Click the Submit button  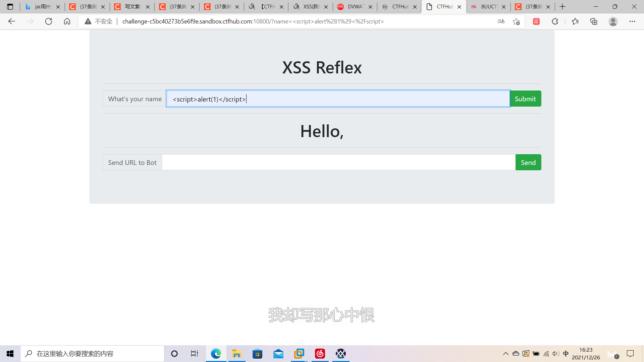525,99
